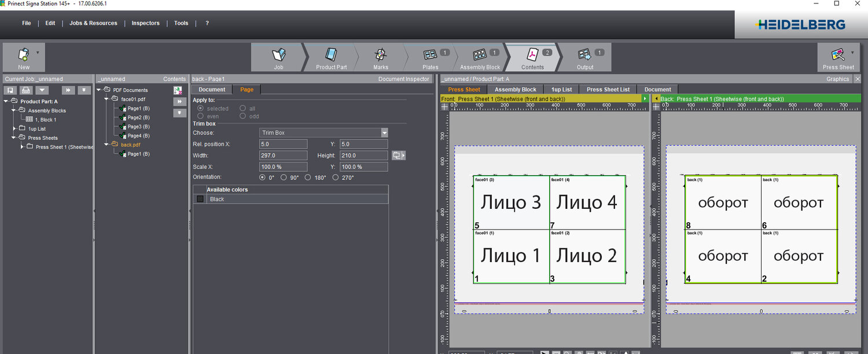This screenshot has height=354, width=868.
Task: Switch to Document tab in Graphics panel
Action: (658, 90)
